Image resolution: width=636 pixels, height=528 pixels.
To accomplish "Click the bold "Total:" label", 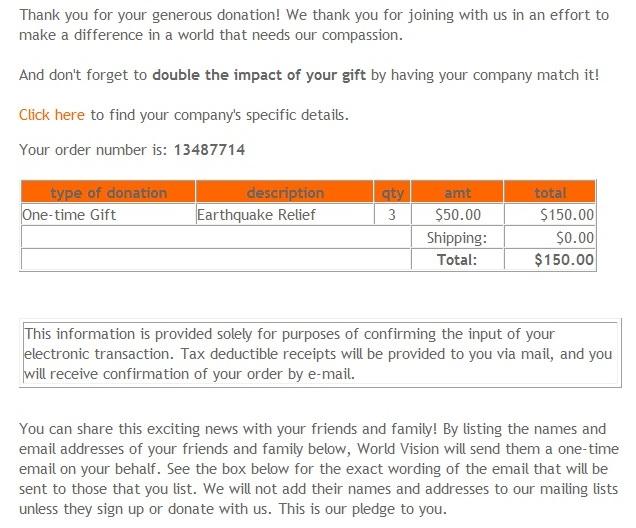I will [x=457, y=260].
